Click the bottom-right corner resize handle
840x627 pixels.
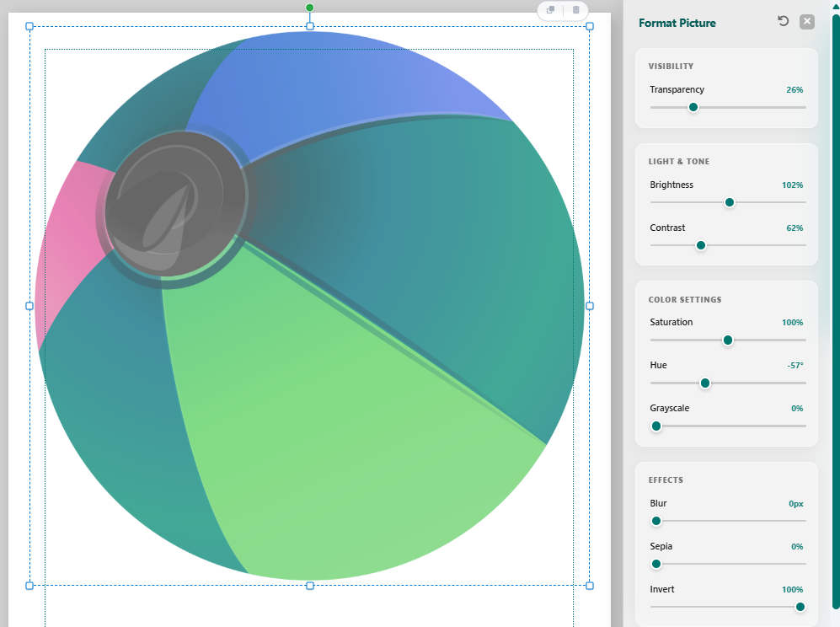590,586
